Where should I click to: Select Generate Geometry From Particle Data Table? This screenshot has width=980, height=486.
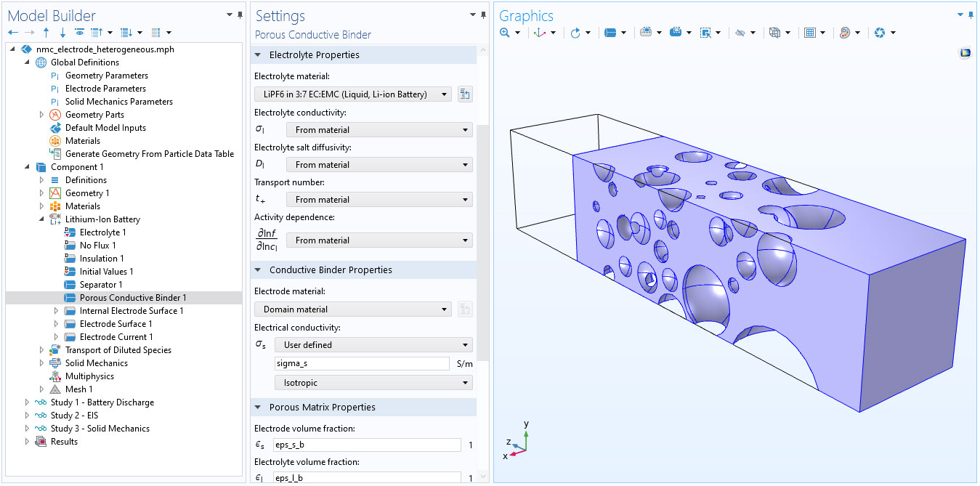coord(149,154)
